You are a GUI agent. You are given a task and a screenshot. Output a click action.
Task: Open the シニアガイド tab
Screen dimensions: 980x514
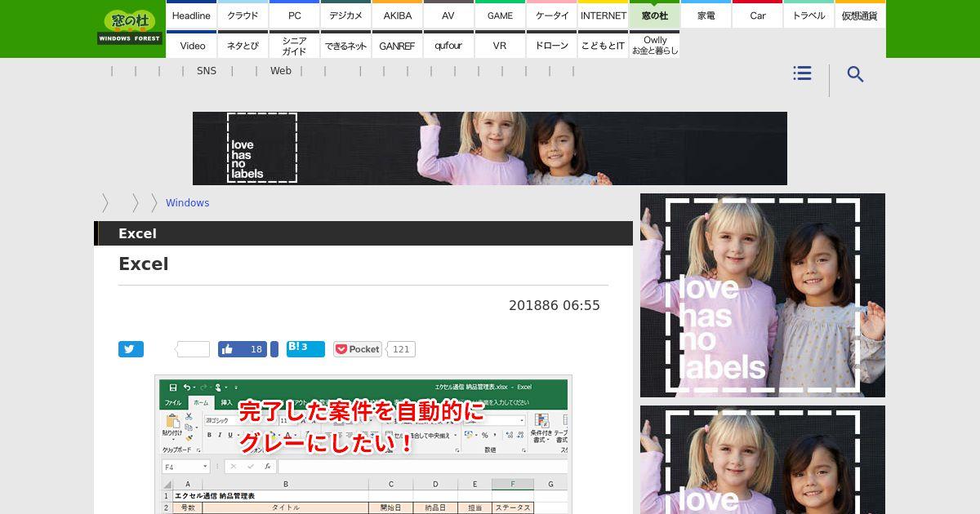(x=295, y=45)
